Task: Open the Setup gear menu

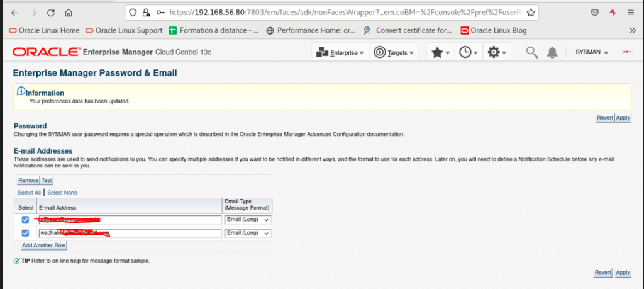Action: click(x=497, y=53)
